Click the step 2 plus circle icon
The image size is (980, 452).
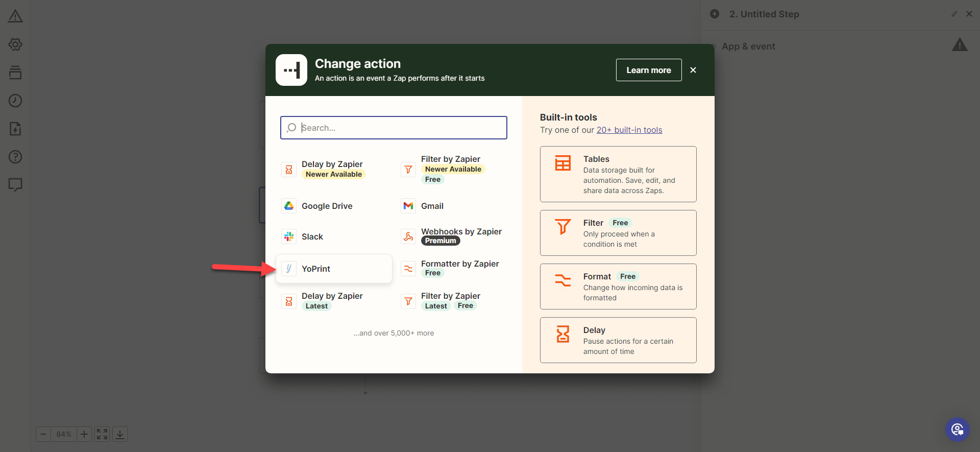[x=715, y=14]
